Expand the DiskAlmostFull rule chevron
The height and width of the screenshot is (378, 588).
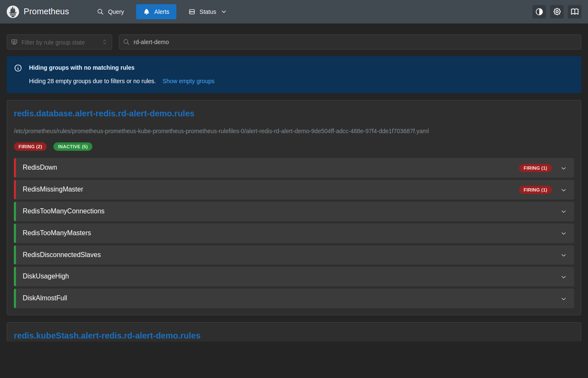(x=564, y=299)
